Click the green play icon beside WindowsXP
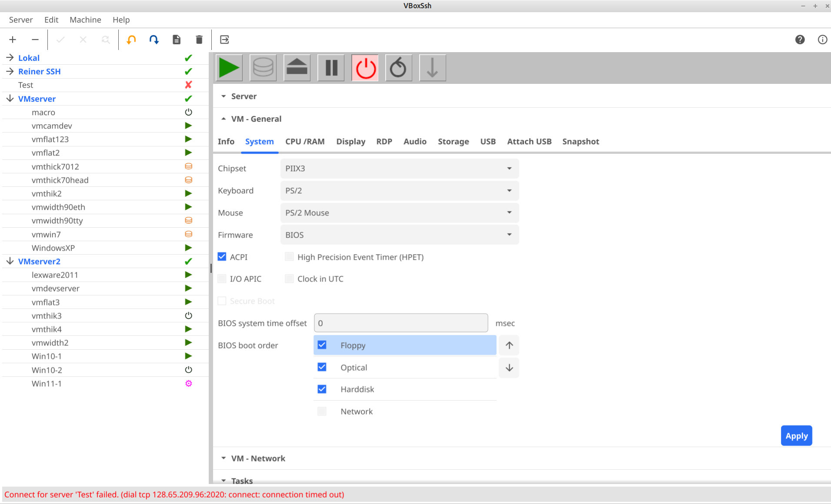Viewport: 831px width, 504px height. (x=188, y=248)
